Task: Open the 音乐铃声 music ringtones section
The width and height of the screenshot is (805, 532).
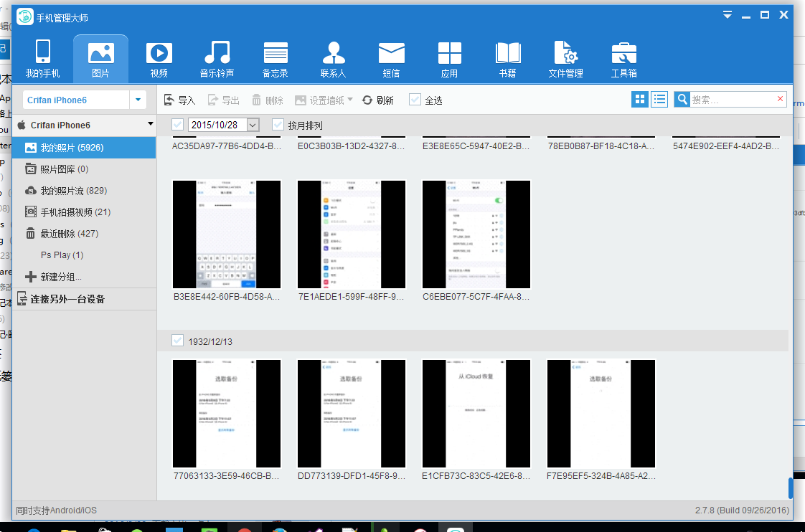Action: tap(217, 59)
